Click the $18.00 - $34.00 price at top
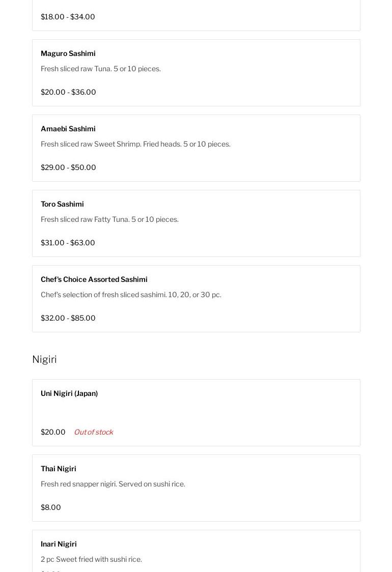This screenshot has height=572, width=392. 68,17
